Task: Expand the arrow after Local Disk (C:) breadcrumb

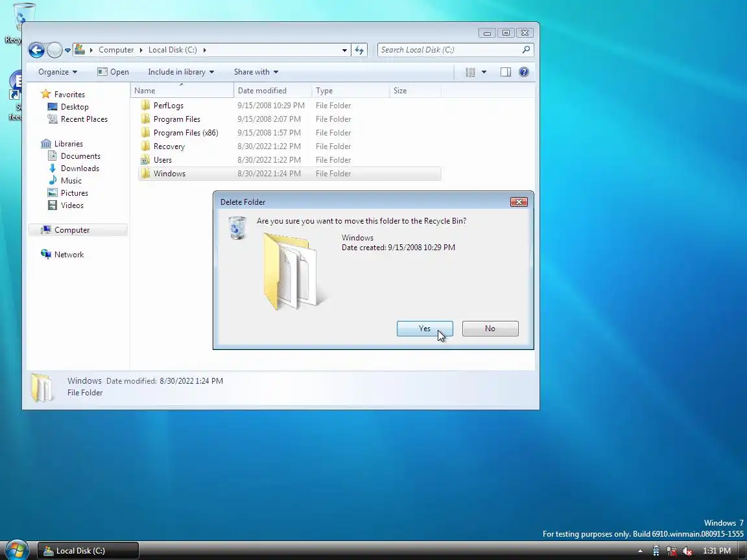Action: pos(204,49)
